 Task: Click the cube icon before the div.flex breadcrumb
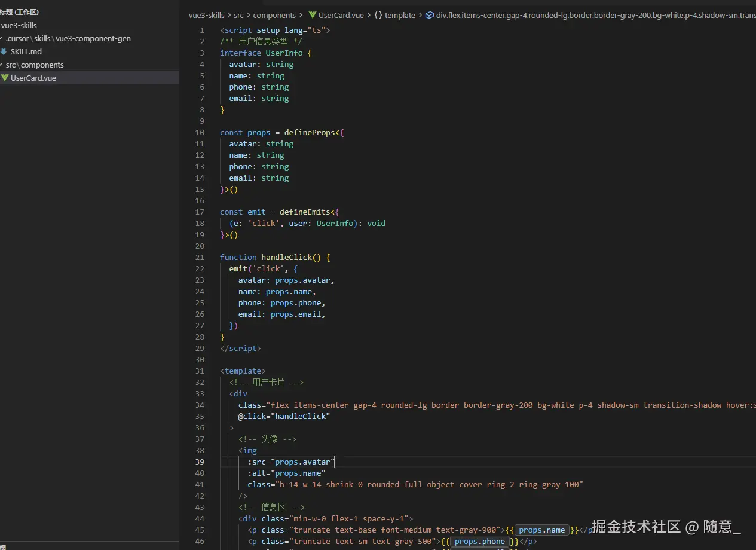pyautogui.click(x=430, y=15)
